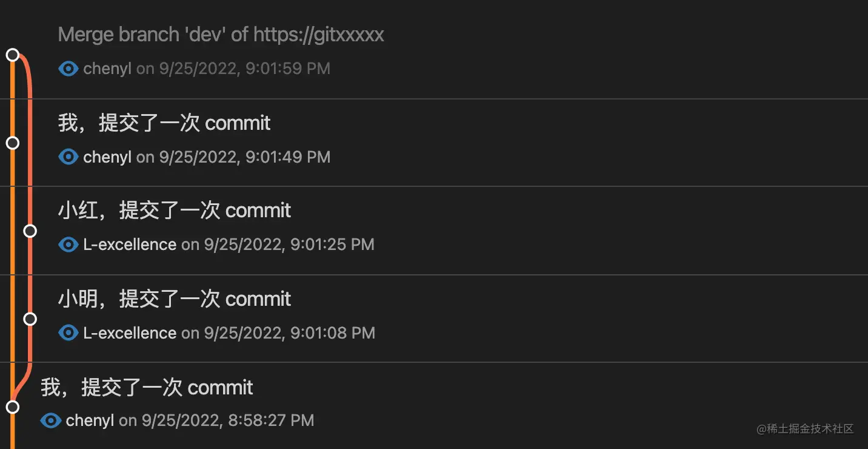Click eye icon for the 小明 commit
This screenshot has height=449, width=868.
(68, 333)
